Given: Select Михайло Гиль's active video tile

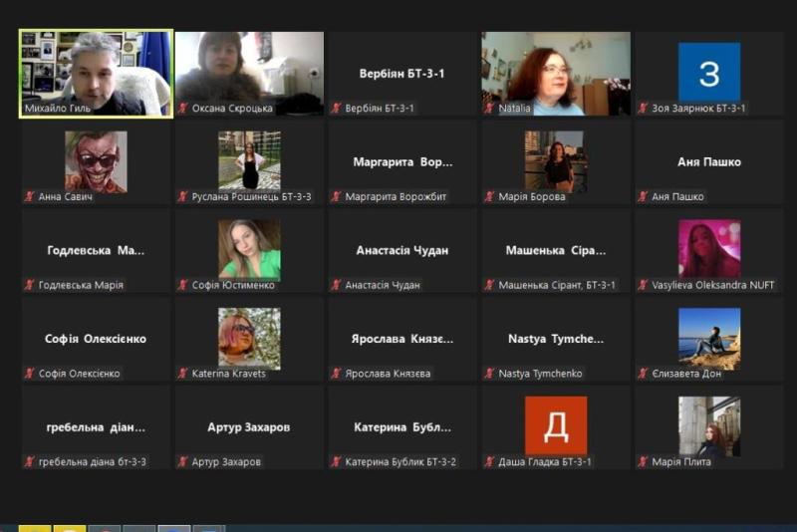Looking at the screenshot, I should tap(96, 74).
